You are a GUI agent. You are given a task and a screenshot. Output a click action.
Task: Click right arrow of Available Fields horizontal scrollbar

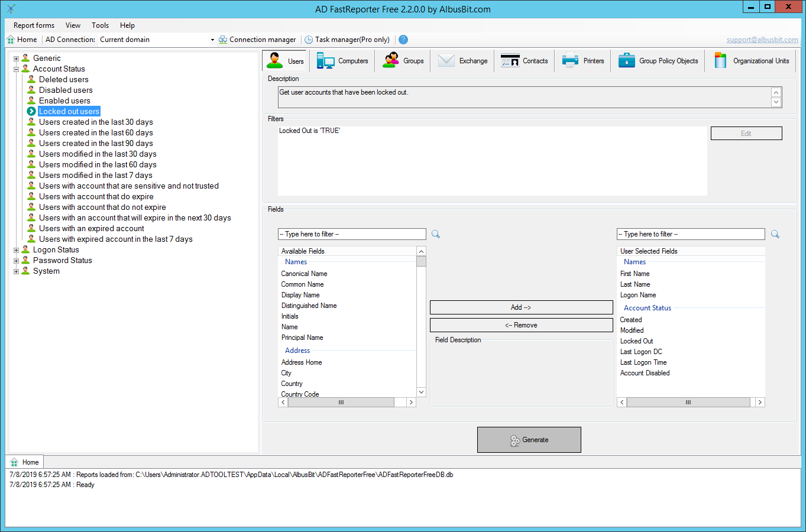click(411, 402)
